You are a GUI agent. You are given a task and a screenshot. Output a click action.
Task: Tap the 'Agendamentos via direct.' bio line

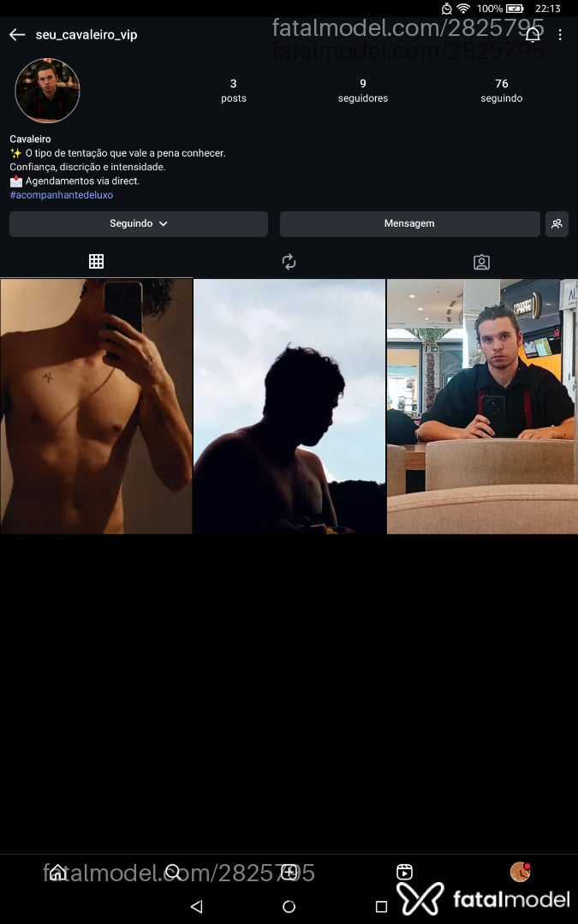tap(74, 181)
